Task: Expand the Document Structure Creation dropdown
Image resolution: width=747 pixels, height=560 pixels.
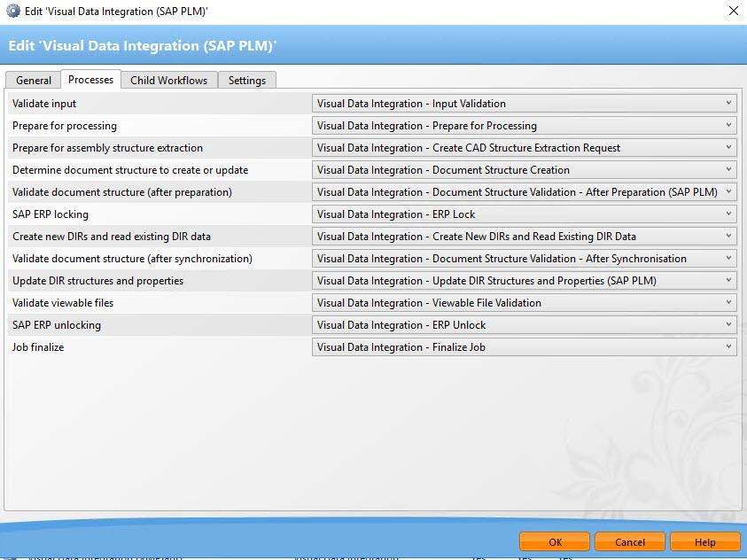Action: pyautogui.click(x=525, y=170)
